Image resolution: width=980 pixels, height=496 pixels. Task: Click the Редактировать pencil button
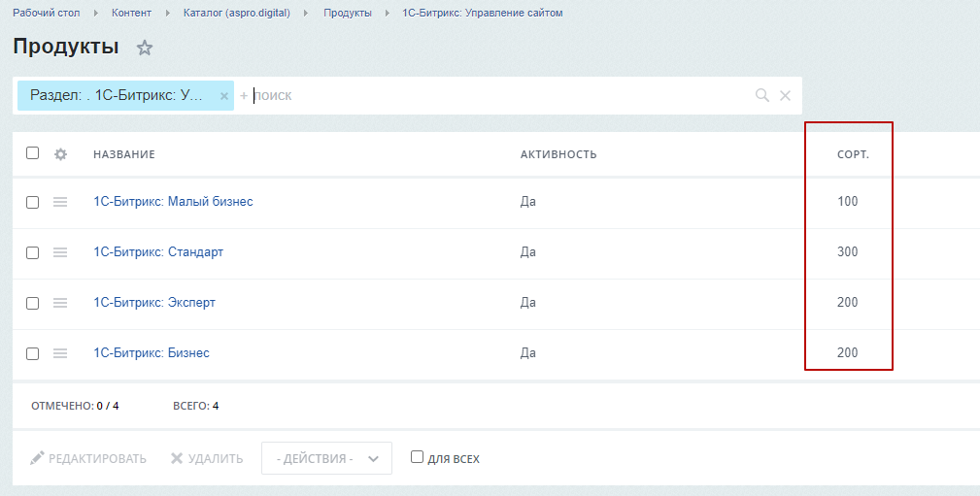pos(88,458)
